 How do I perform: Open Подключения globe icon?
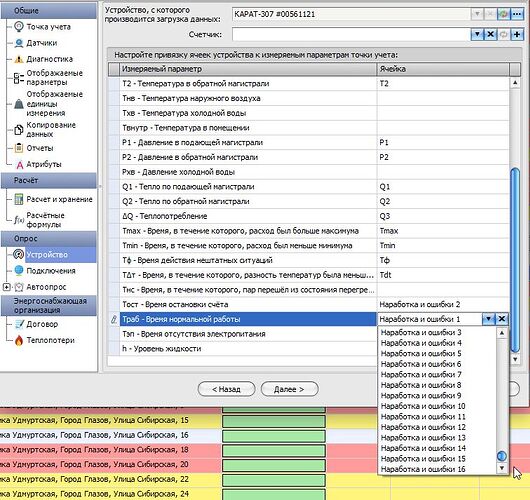pos(19,270)
